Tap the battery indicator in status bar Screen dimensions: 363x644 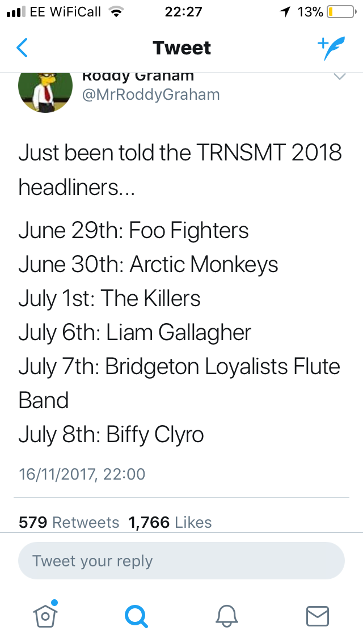341,12
